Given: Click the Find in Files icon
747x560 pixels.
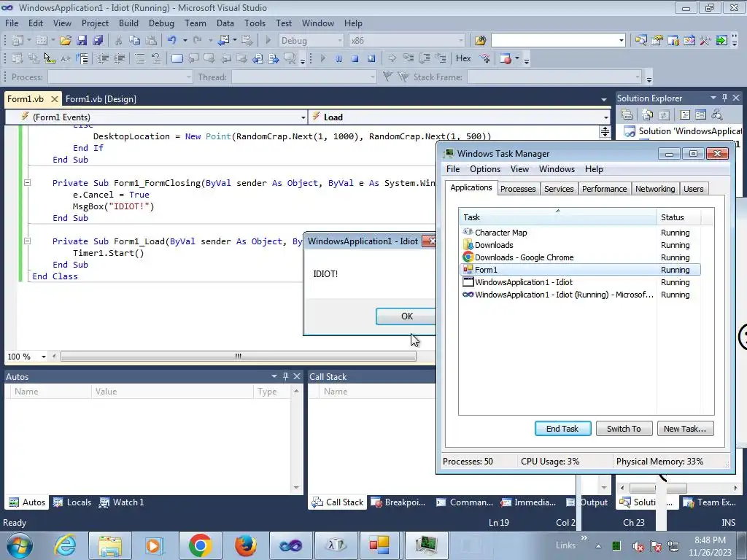Looking at the screenshot, I should [480, 41].
